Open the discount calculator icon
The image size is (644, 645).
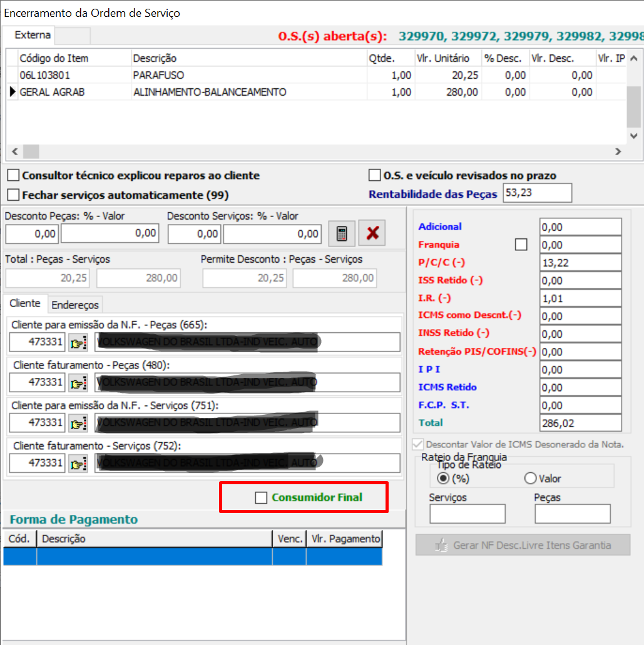click(342, 233)
